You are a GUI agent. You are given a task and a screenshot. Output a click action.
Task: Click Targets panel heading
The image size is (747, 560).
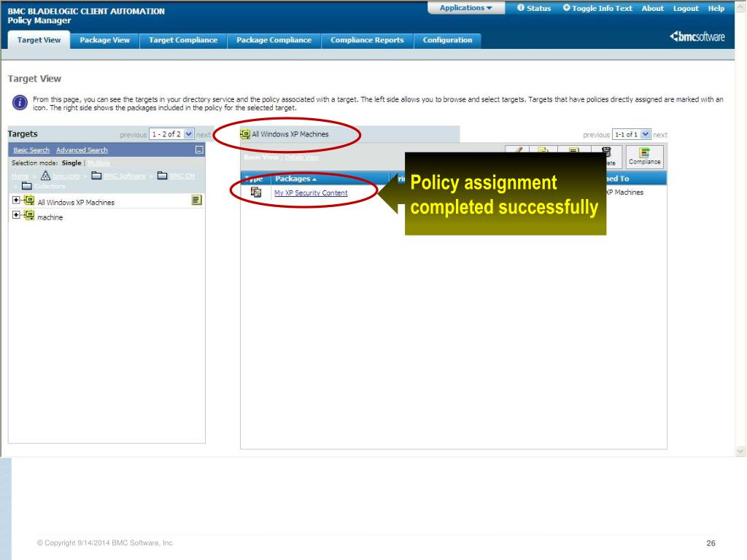point(23,134)
